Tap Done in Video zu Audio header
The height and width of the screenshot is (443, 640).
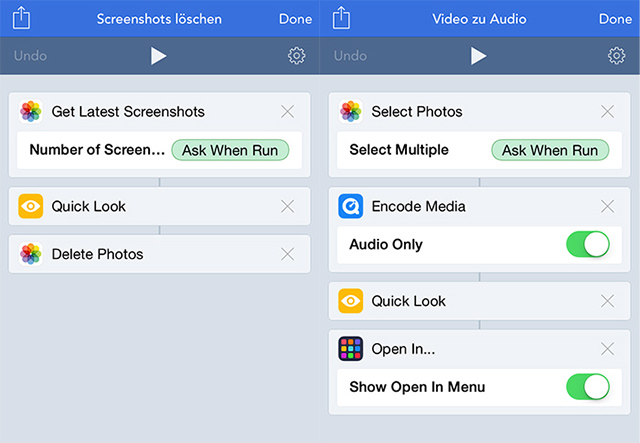pyautogui.click(x=616, y=19)
